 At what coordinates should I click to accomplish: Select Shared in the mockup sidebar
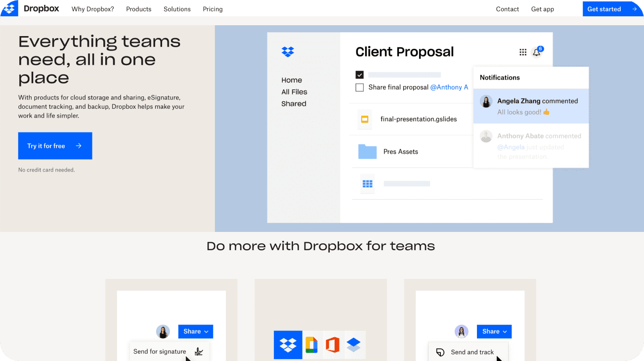[x=294, y=104]
